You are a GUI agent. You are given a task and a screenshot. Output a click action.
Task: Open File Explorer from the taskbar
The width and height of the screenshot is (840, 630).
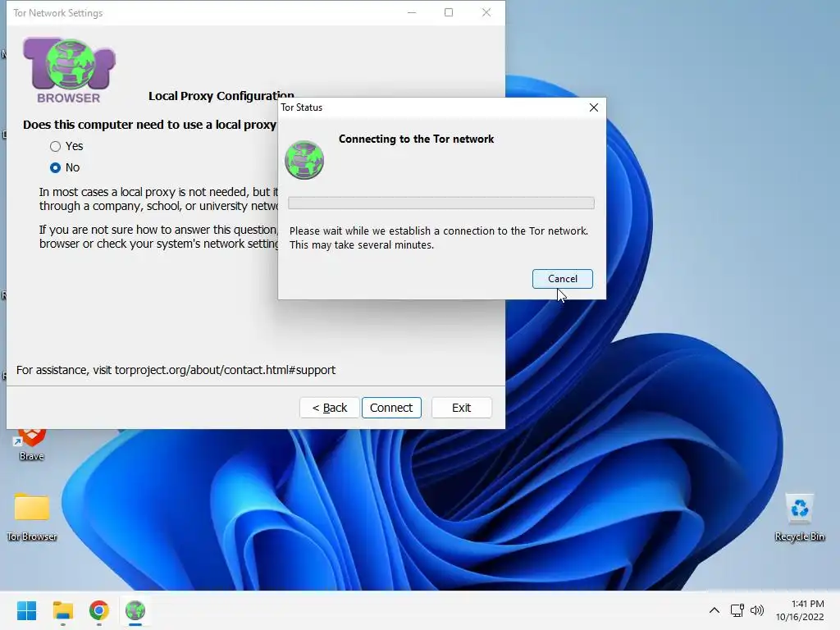[x=62, y=610]
